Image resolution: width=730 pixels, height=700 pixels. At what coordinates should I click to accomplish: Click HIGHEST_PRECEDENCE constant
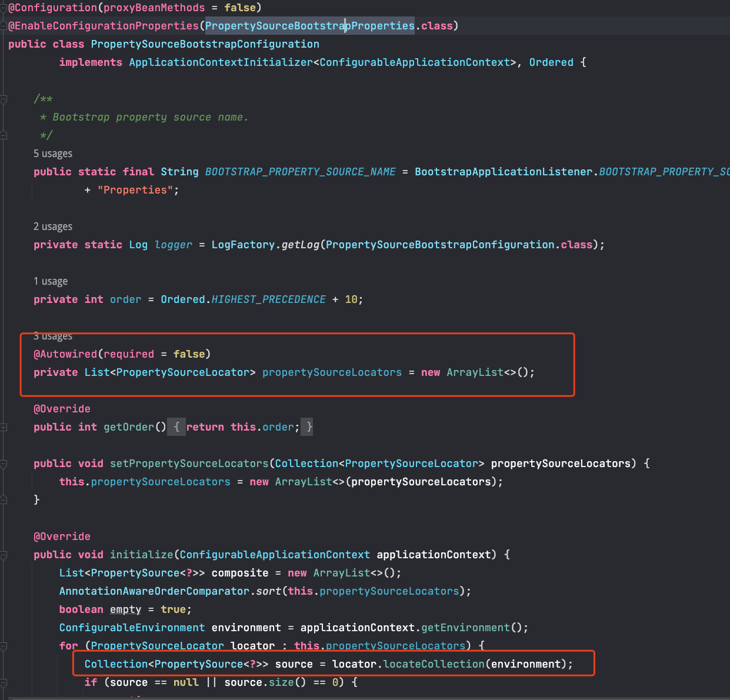pyautogui.click(x=269, y=299)
